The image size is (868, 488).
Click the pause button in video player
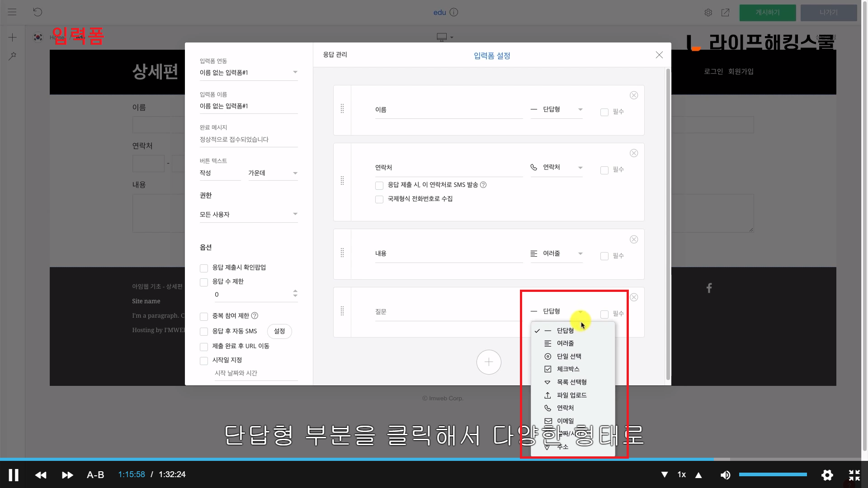click(x=14, y=475)
